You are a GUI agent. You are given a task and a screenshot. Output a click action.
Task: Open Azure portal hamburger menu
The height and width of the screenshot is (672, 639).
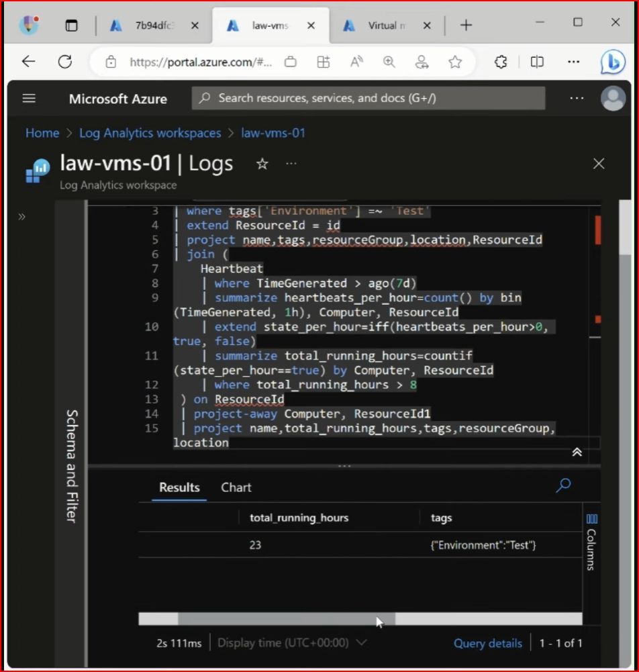(29, 99)
